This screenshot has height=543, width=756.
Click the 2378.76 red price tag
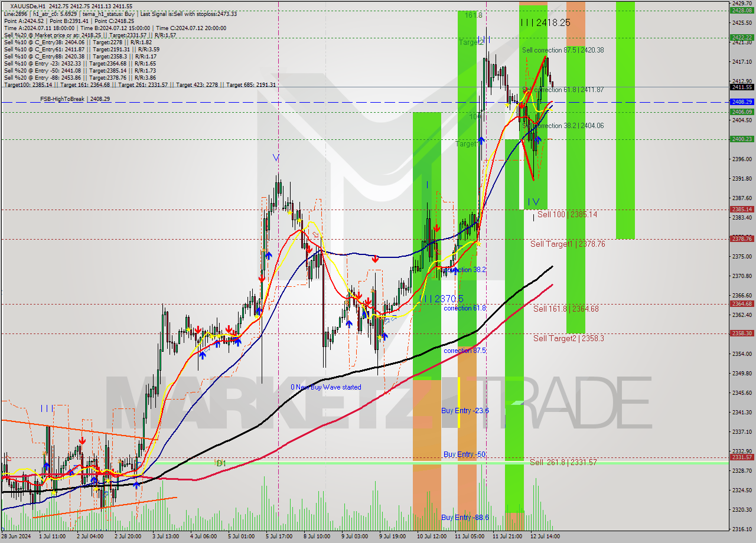[741, 238]
